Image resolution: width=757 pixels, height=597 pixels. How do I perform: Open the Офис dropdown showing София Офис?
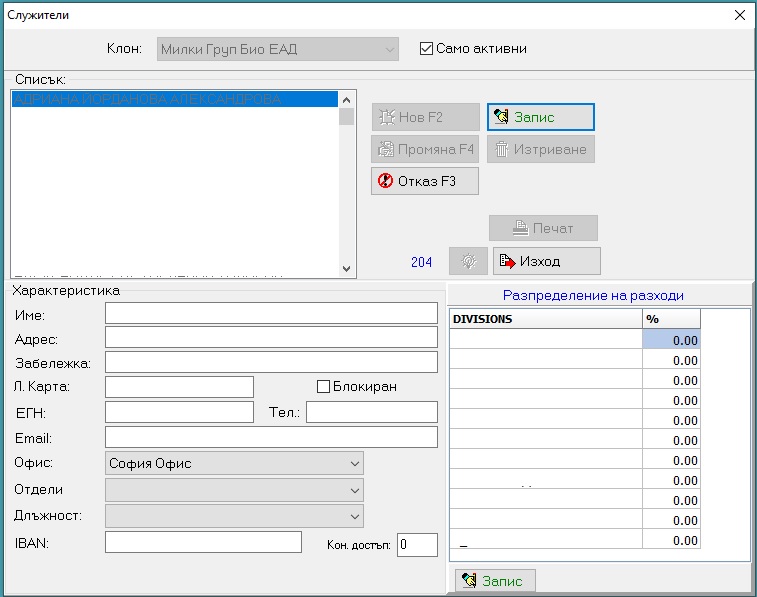click(234, 463)
